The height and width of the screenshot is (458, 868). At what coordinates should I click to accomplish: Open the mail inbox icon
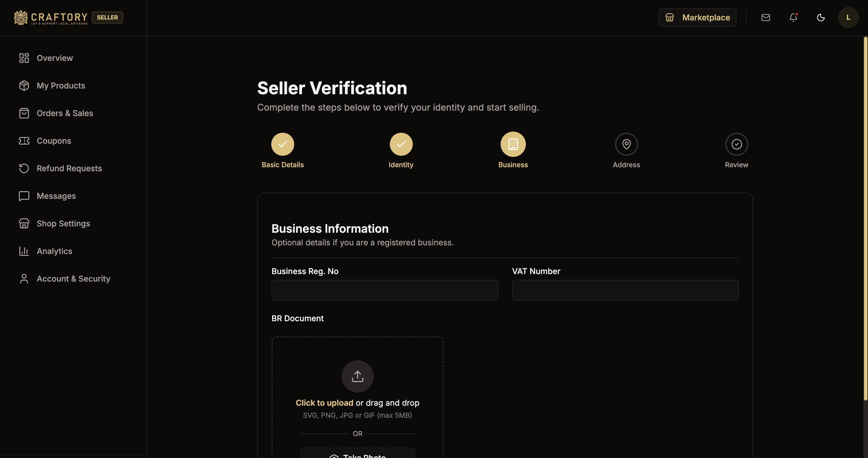[x=766, y=17]
